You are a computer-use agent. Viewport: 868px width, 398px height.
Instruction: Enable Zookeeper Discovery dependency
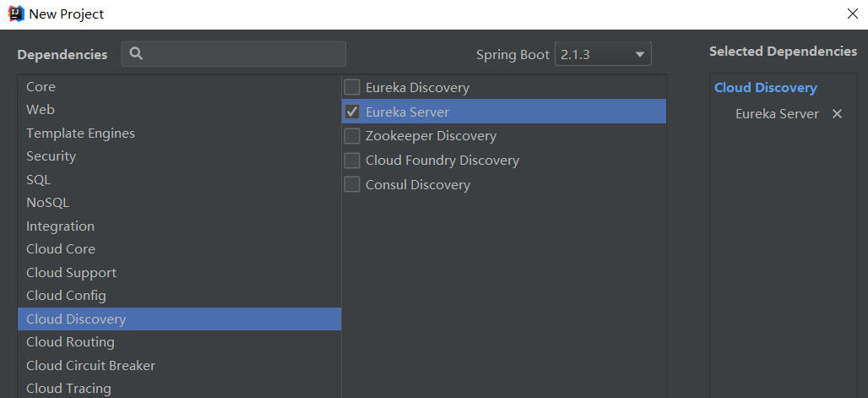(352, 136)
